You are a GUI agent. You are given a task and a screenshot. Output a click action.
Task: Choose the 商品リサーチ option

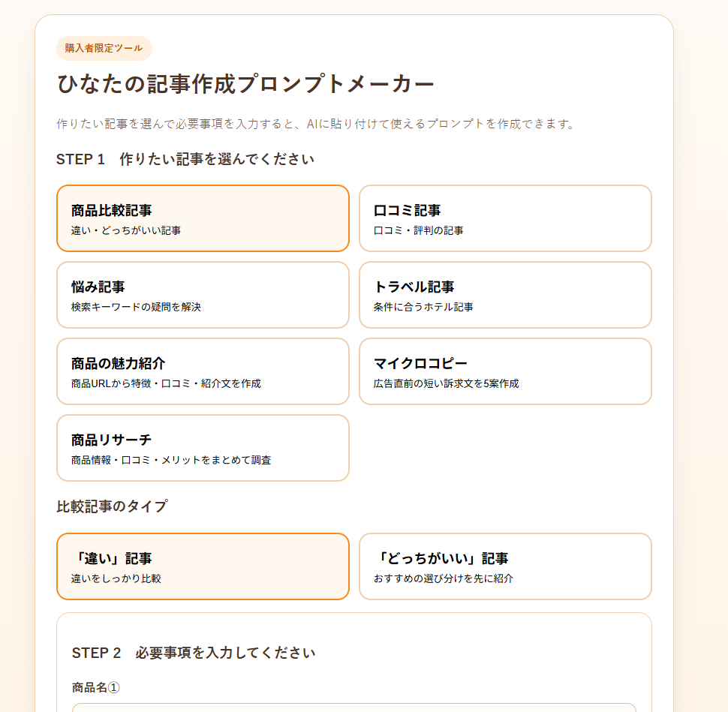203,448
